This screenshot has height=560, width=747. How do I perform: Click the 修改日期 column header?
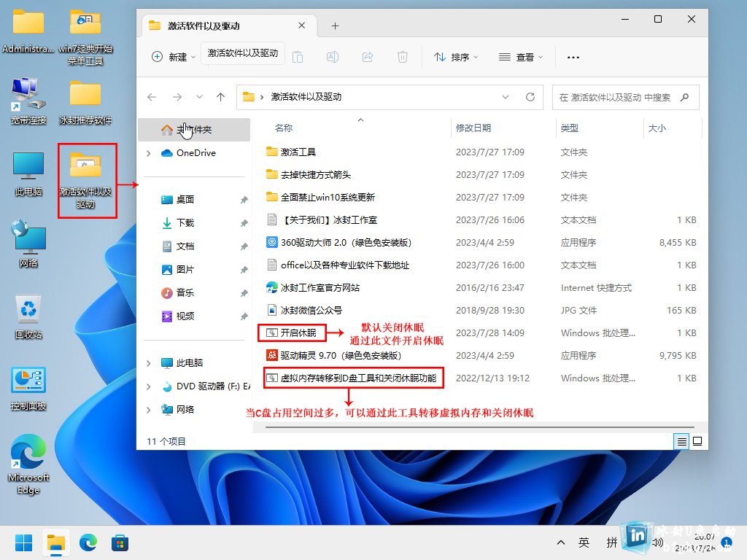click(x=473, y=128)
